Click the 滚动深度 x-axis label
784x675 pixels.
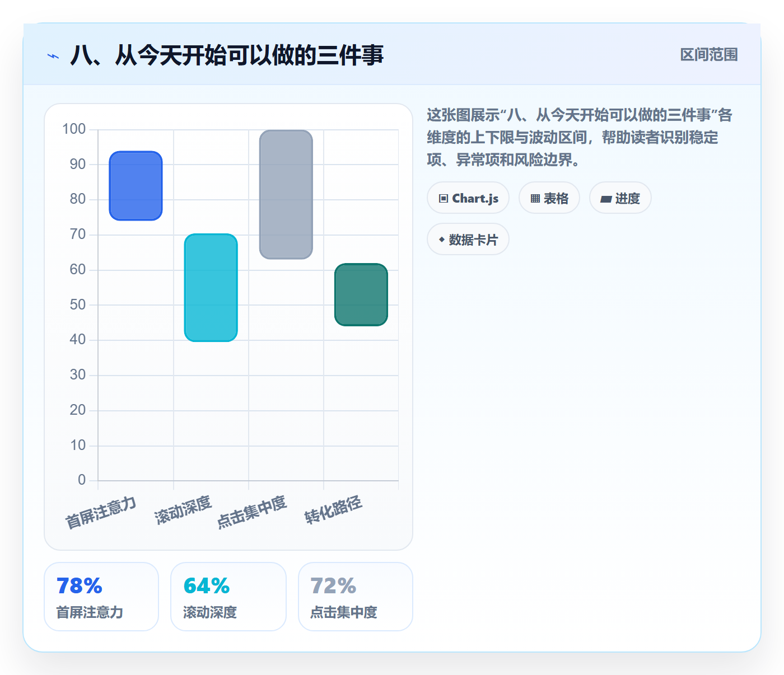click(x=183, y=510)
